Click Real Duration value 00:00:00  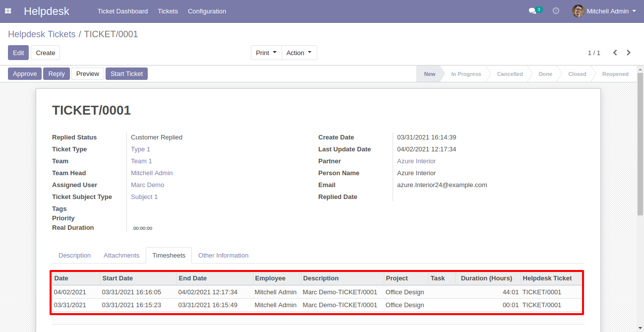click(143, 228)
